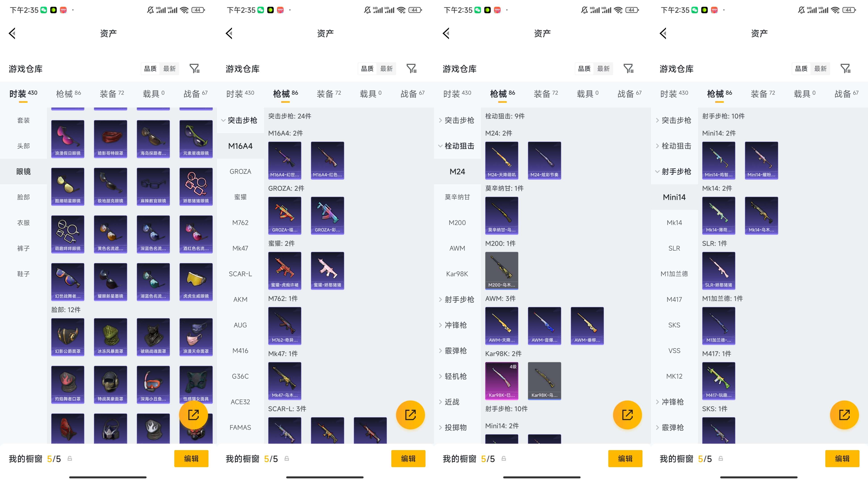Open the 浪漫假日眼镜 pink glasses item
The image size is (868, 482).
(x=68, y=139)
